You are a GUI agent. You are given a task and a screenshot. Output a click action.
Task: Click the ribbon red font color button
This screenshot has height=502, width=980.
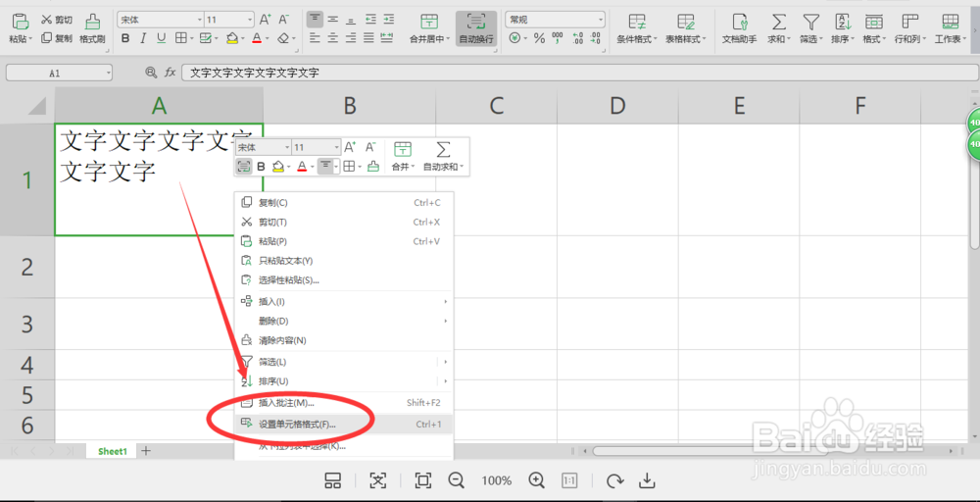(256, 39)
